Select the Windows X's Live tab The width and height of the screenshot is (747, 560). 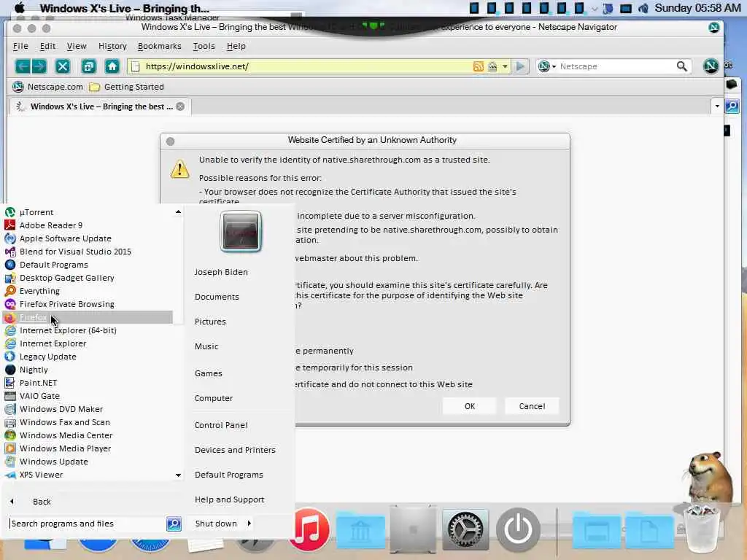click(101, 106)
